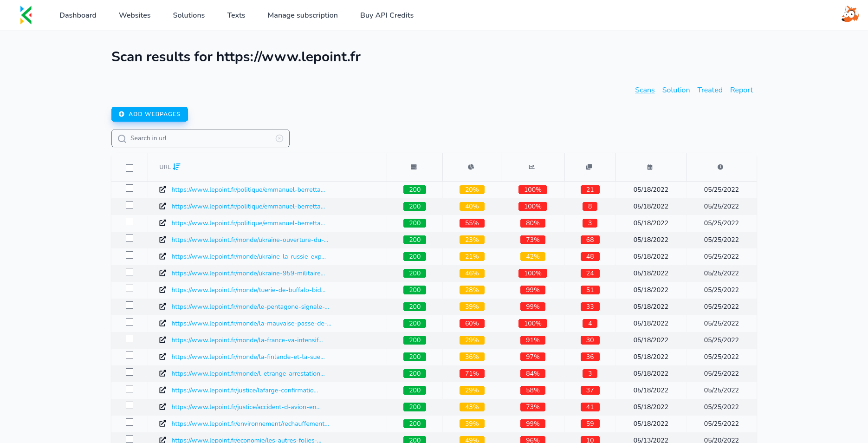This screenshot has height=443, width=868.
Task: Open external link icon for la-france-va-intensif row
Action: coord(162,340)
